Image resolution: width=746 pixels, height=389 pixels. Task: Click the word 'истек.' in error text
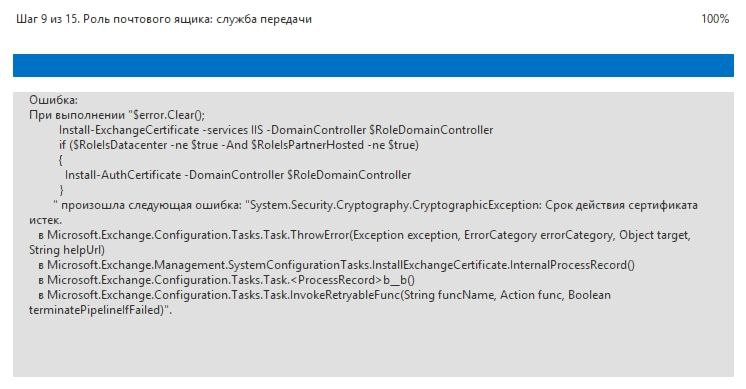[x=45, y=220]
